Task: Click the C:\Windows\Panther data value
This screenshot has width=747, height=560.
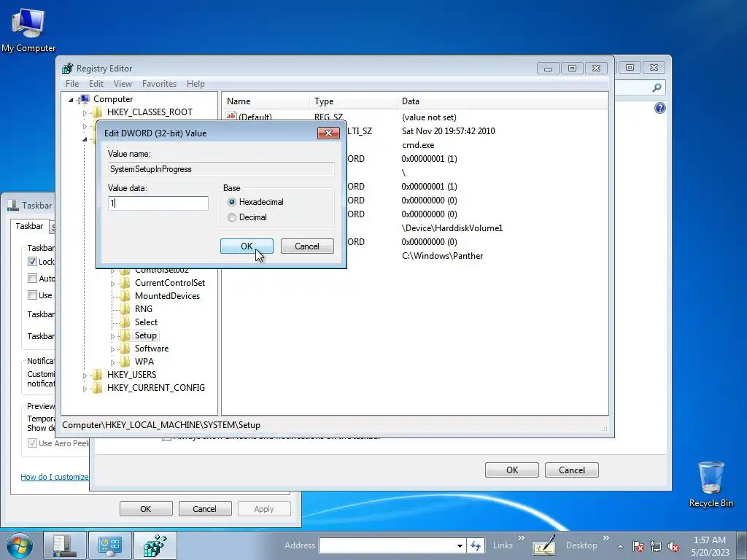Action: pyautogui.click(x=443, y=256)
